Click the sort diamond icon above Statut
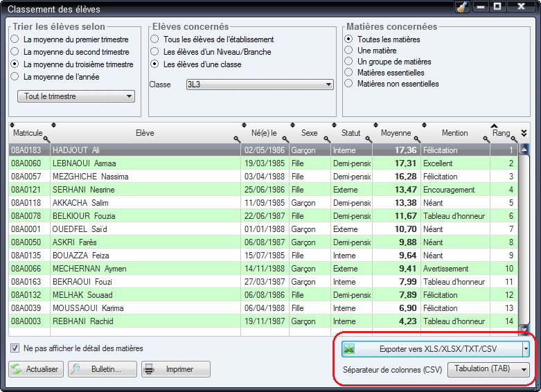The image size is (541, 392). tap(334, 125)
